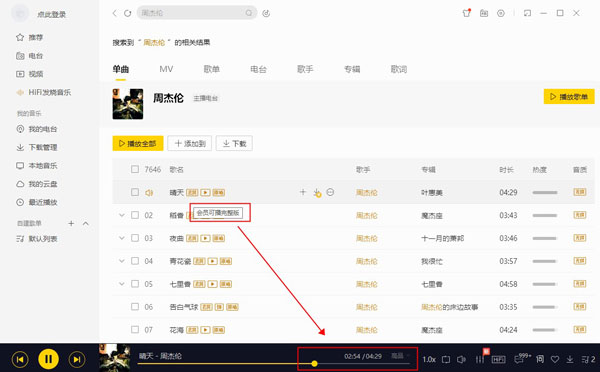Viewport: 600px width, 372px height.
Task: Open album link 十一月的萧邦
Action: pos(442,238)
